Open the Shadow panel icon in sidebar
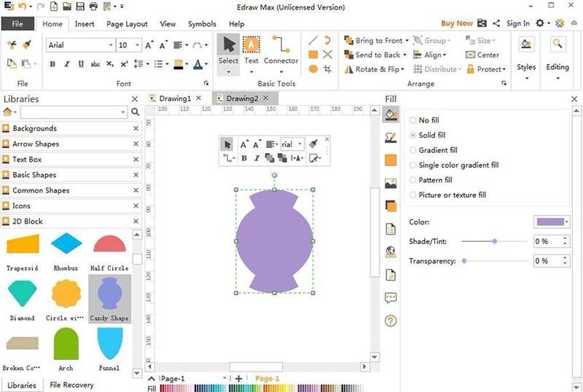Screen dimensions: 583x392 [391, 205]
